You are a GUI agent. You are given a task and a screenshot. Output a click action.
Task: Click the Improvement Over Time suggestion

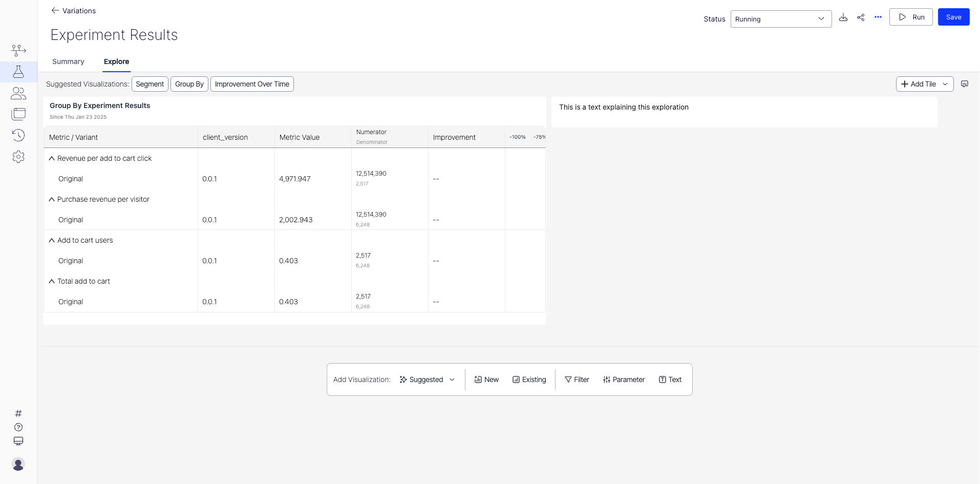tap(252, 84)
